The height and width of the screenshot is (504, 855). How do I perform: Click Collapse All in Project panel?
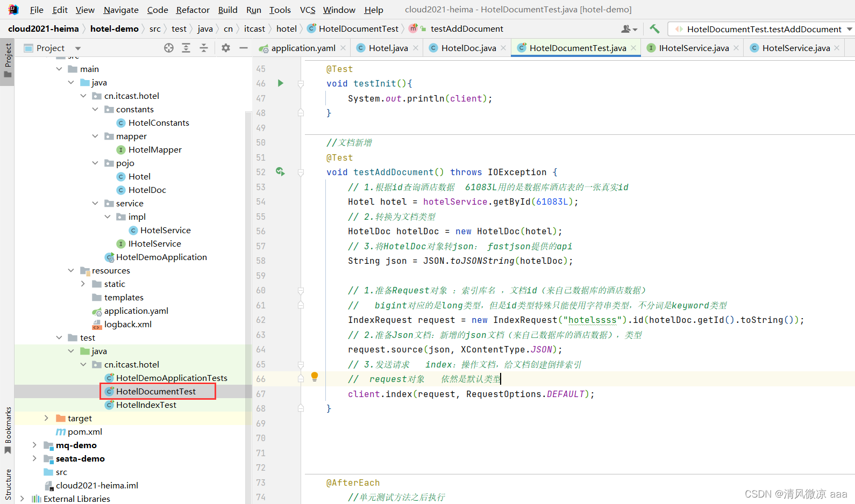pyautogui.click(x=204, y=48)
